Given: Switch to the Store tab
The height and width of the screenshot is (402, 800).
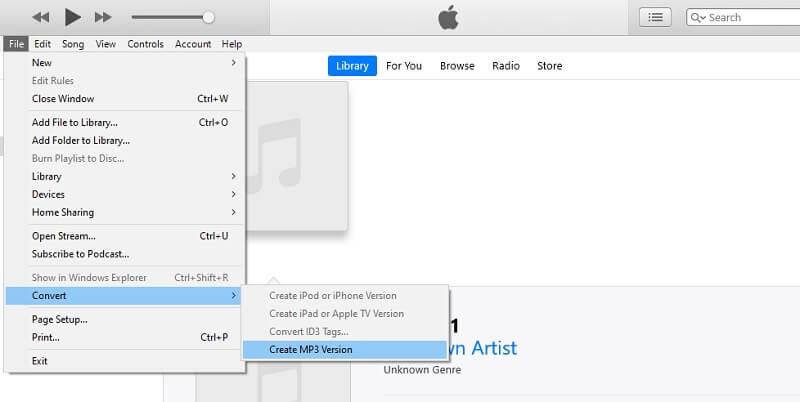Looking at the screenshot, I should tap(549, 66).
